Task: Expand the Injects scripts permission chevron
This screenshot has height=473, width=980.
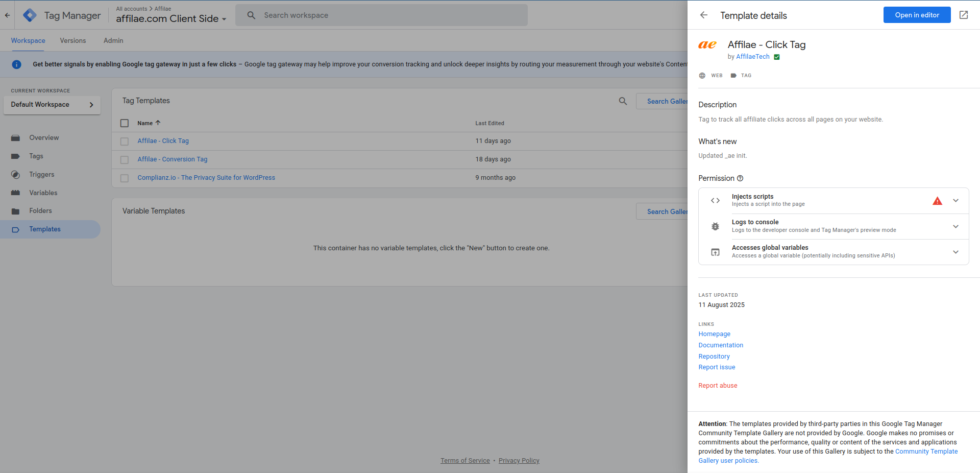Action: point(955,201)
